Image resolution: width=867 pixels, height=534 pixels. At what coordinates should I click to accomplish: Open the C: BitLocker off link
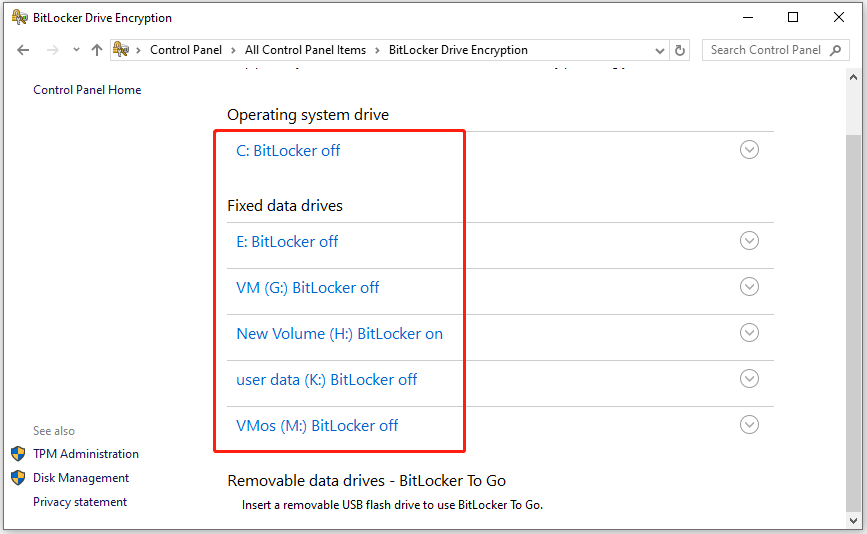(x=288, y=150)
